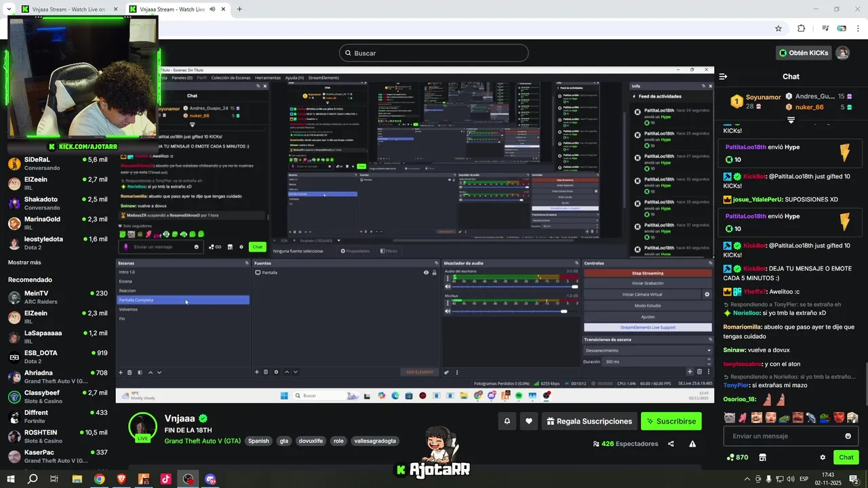
Task: Open Chrome extensions puzzle icon
Action: (801, 28)
